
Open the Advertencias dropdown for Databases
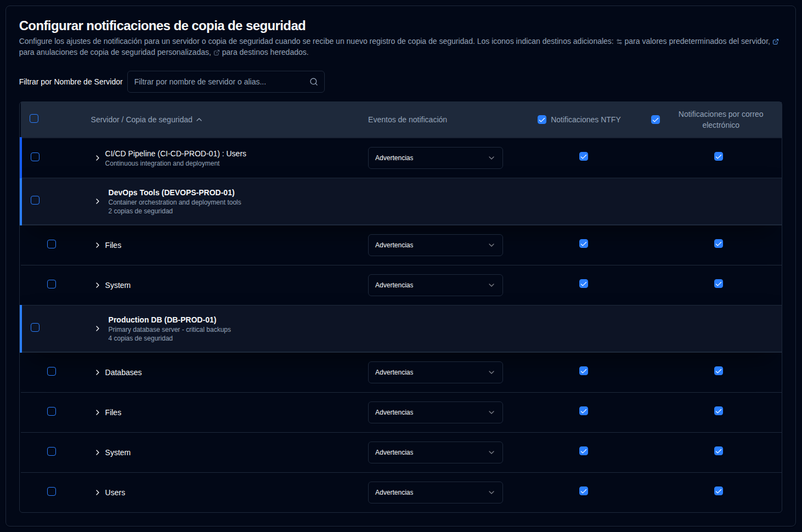pyautogui.click(x=436, y=372)
